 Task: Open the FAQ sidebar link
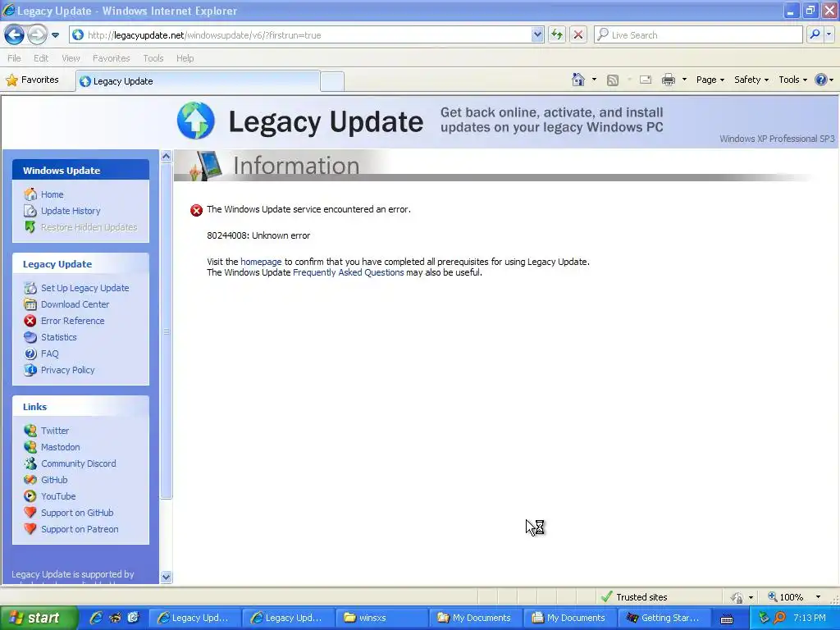point(50,354)
